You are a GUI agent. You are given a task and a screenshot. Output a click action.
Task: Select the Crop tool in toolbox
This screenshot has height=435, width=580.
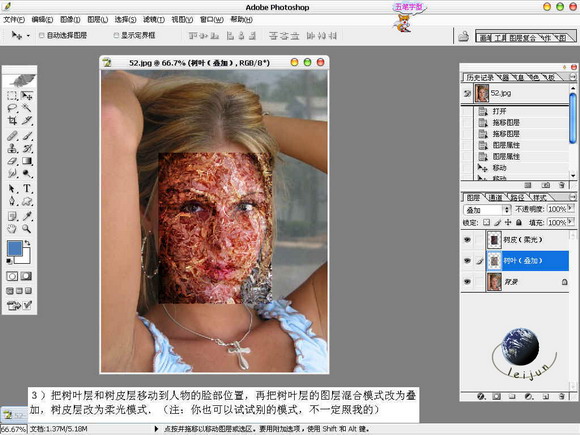coord(12,121)
